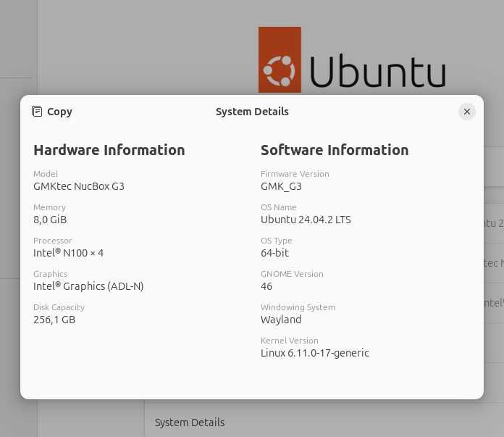Screen dimensions: 504x437
Task: Click the Memory label
Action: (x=49, y=207)
